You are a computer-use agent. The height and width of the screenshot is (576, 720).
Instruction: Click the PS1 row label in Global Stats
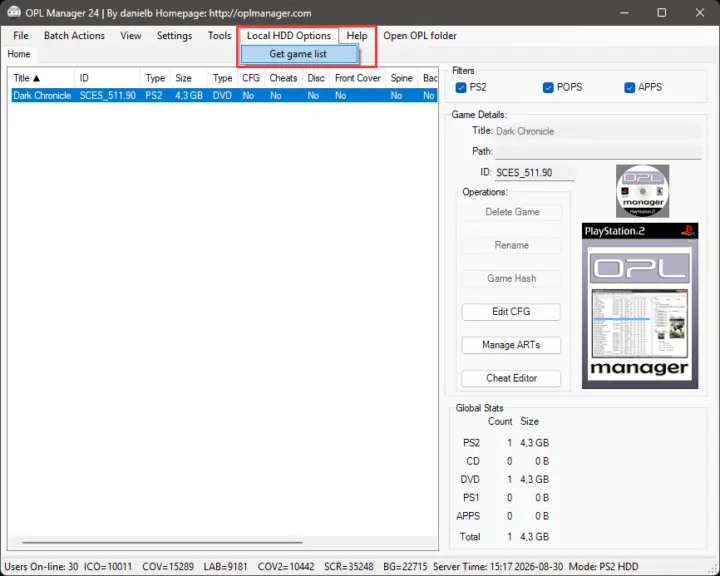click(x=471, y=498)
